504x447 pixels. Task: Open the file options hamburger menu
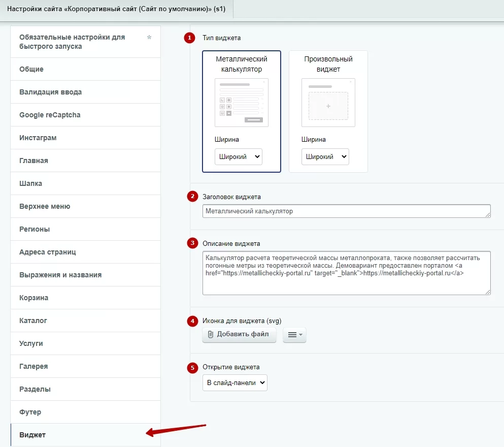[294, 335]
